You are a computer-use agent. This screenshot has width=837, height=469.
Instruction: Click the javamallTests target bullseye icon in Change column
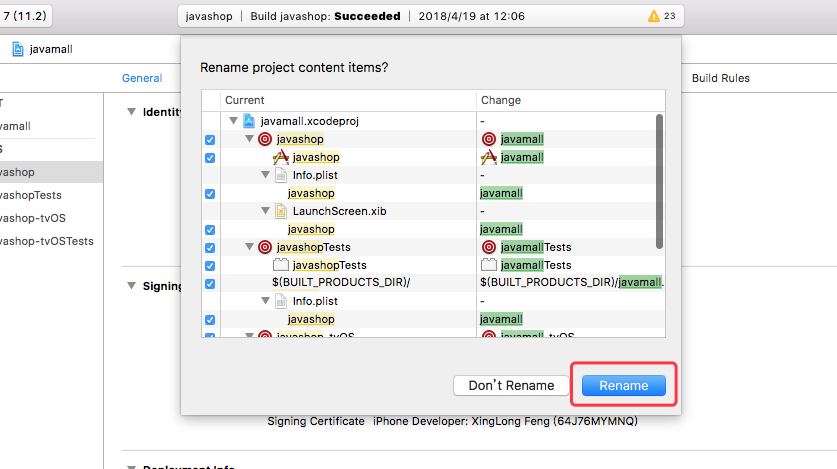[x=489, y=247]
